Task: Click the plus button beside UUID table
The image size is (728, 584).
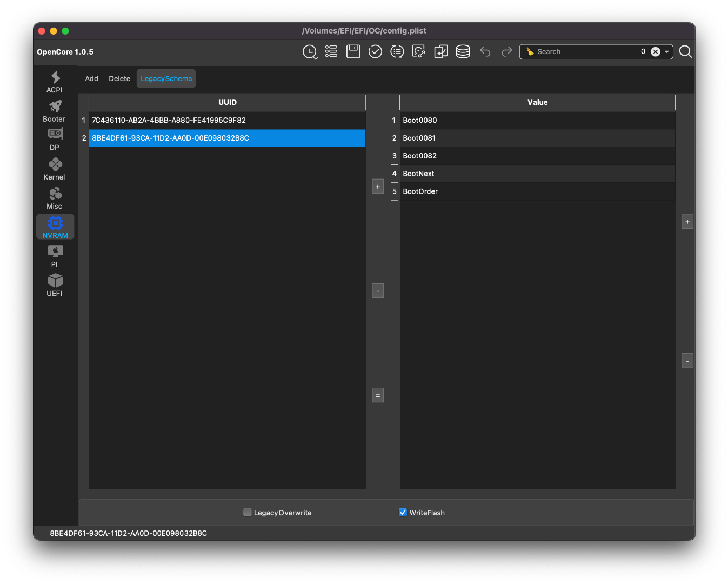Action: click(378, 187)
